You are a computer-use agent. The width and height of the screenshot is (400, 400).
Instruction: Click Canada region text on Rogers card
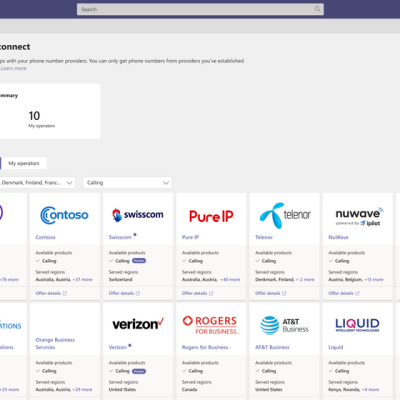pyautogui.click(x=190, y=390)
